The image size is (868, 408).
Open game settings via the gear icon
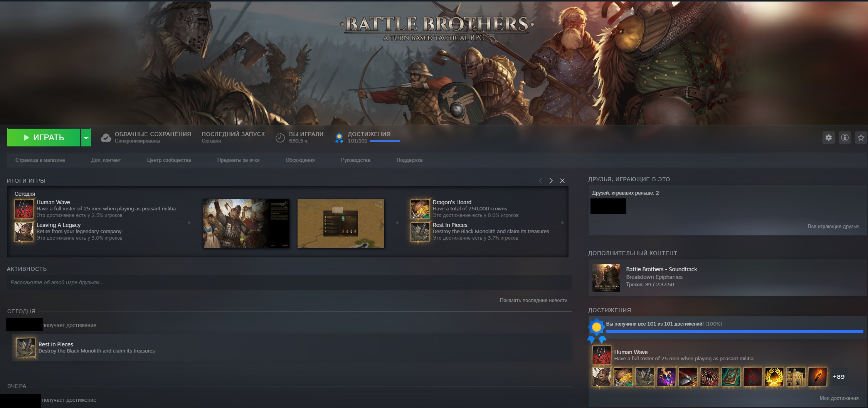click(x=828, y=138)
